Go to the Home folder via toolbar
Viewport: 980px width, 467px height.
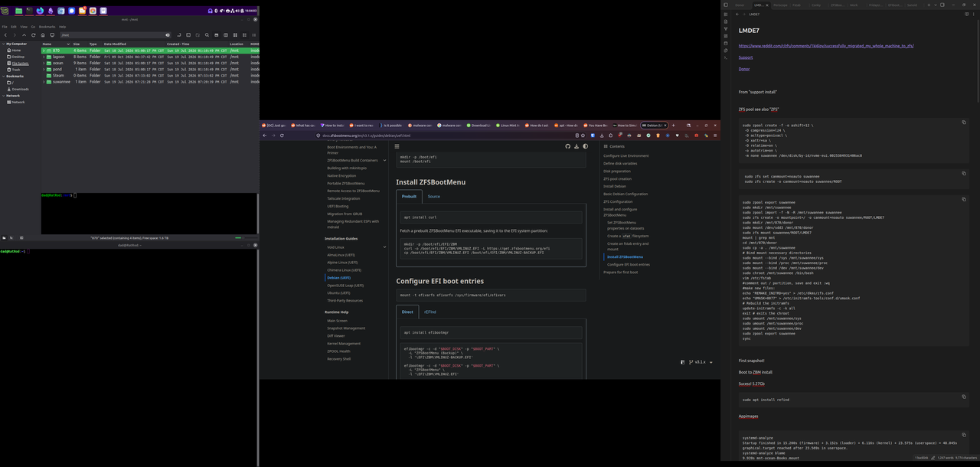tap(43, 35)
